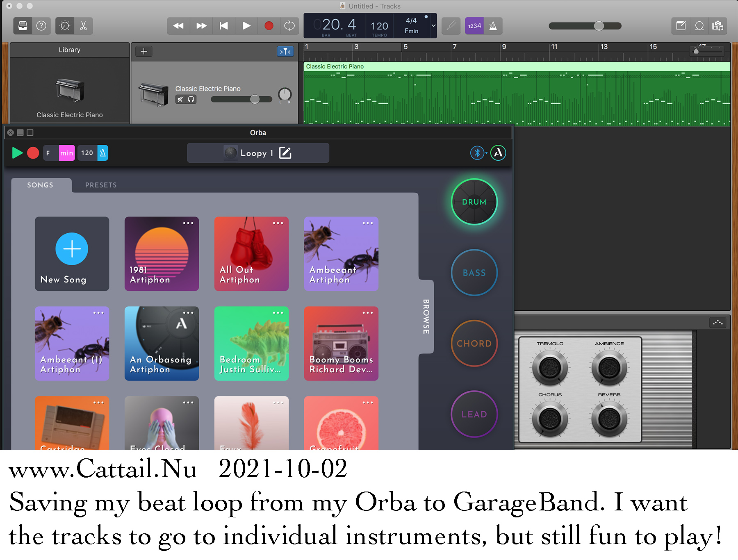The image size is (738, 560).
Task: Open the Boomy Booms song card
Action: point(342,344)
